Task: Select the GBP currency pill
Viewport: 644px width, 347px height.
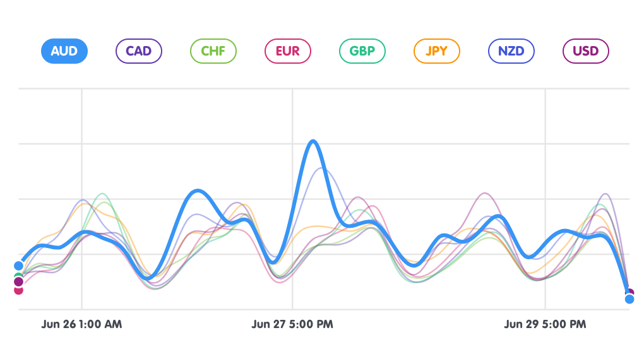Action: (x=362, y=51)
